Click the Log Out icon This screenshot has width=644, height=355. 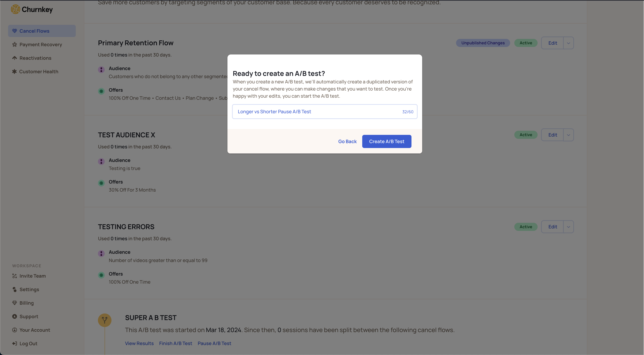(x=14, y=343)
